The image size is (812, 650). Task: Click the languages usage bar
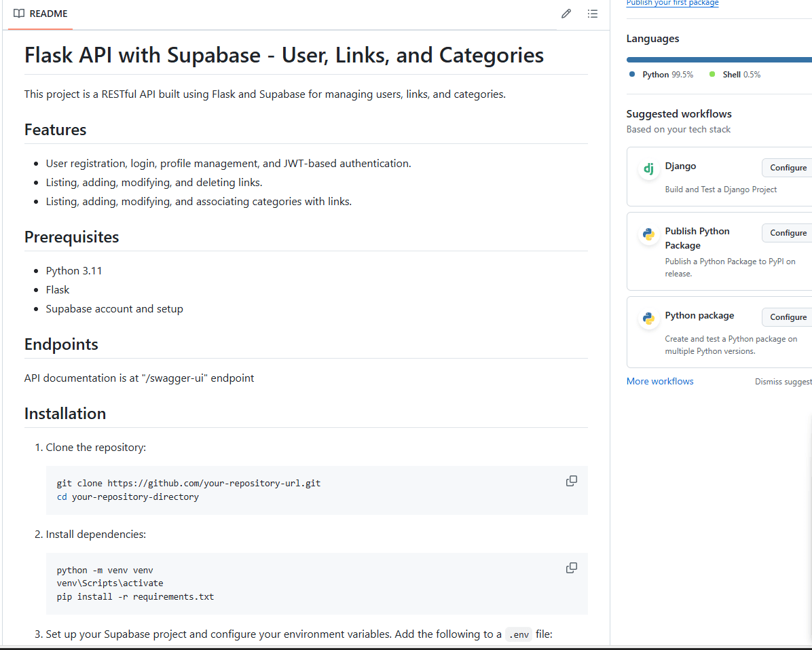point(718,60)
